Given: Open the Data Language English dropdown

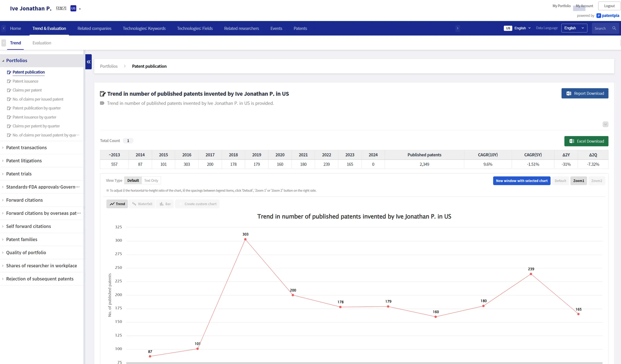Looking at the screenshot, I should coord(574,28).
